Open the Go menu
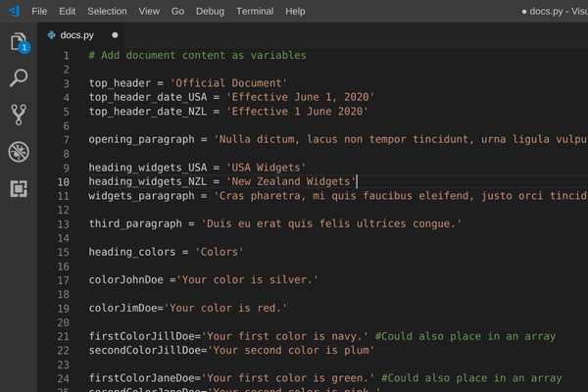 (177, 11)
